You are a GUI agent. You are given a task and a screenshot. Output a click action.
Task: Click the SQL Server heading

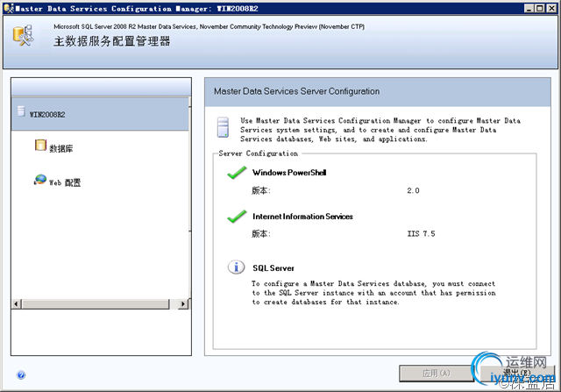pos(273,268)
